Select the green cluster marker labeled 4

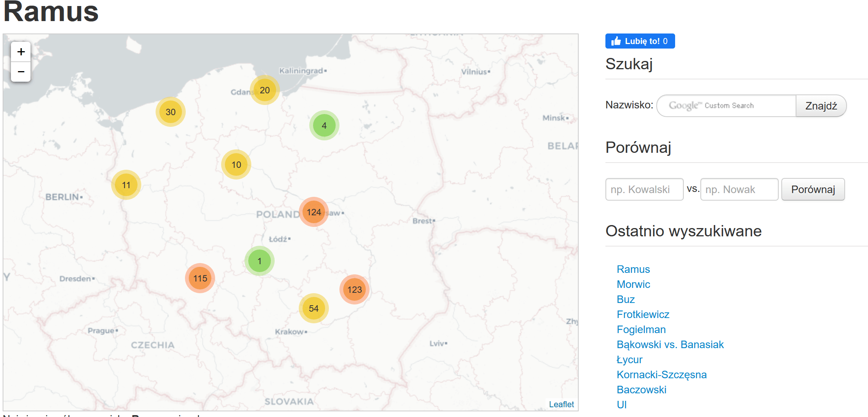(x=324, y=125)
